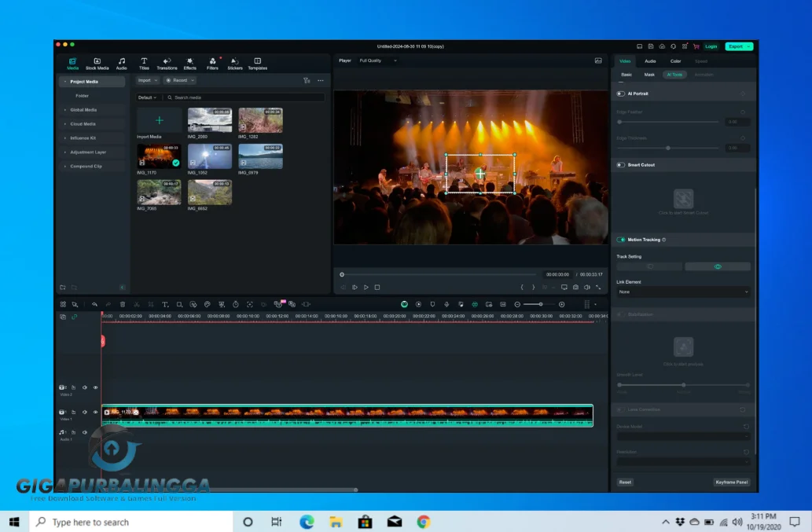Viewport: 812px width, 532px height.
Task: Click the color palette icon in timeline toolbar
Action: [x=208, y=304]
